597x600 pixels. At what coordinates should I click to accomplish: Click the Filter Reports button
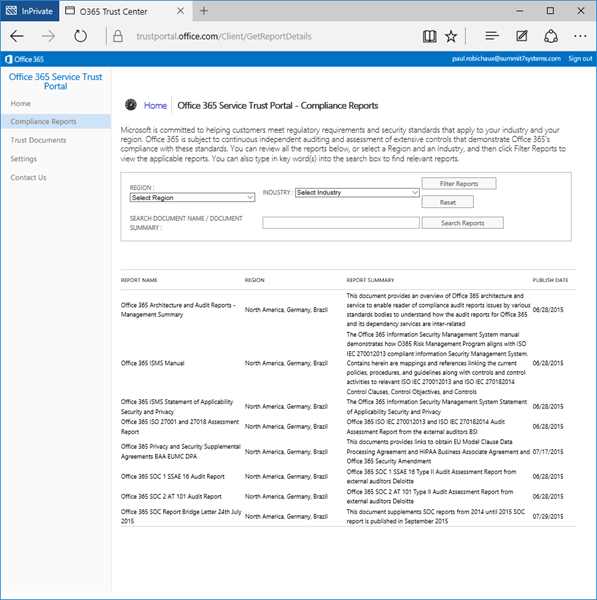459,184
